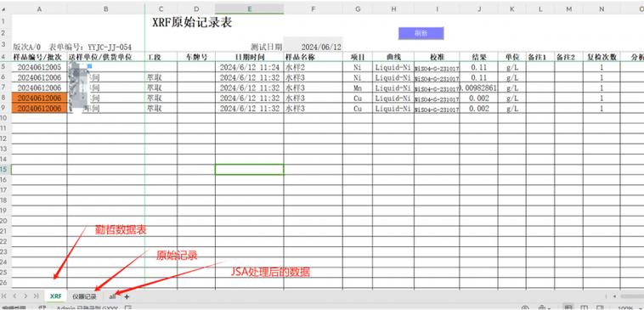Click the Cu item cell in row 8
Image resolution: width=644 pixels, height=310 pixels.
pyautogui.click(x=358, y=99)
